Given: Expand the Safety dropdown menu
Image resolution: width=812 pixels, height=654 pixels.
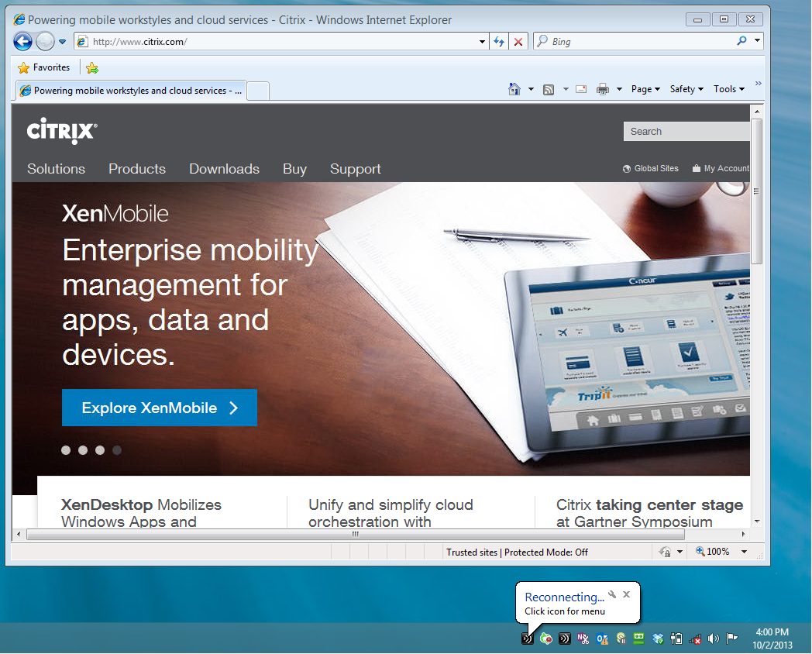Looking at the screenshot, I should [686, 89].
